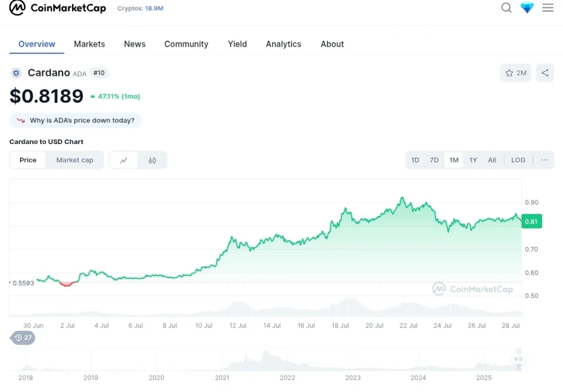Click the Cardano coin logo icon

point(16,73)
